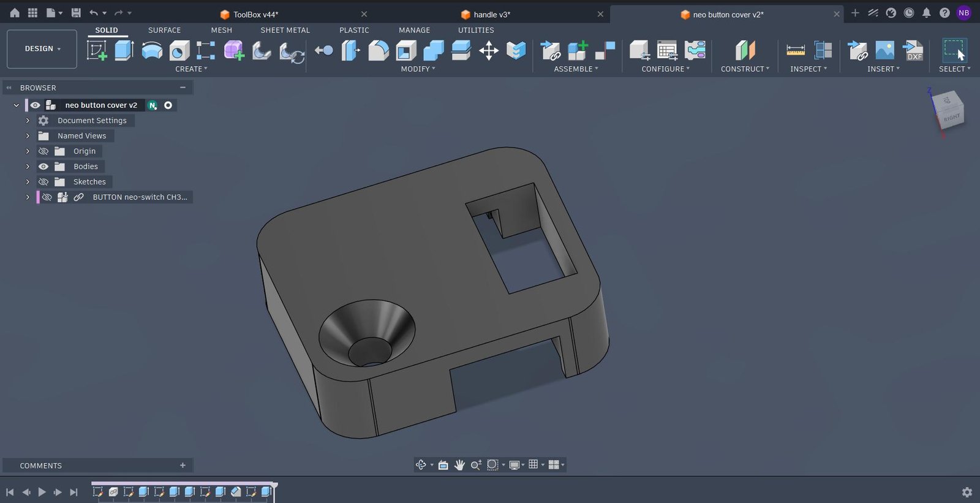
Task: Play the timeline animation
Action: (42, 492)
